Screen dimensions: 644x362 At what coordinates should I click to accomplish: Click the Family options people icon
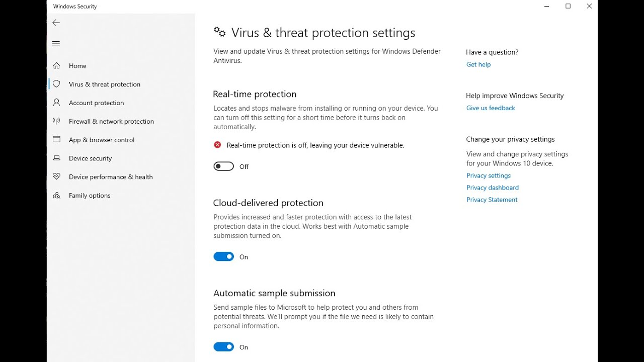(56, 196)
